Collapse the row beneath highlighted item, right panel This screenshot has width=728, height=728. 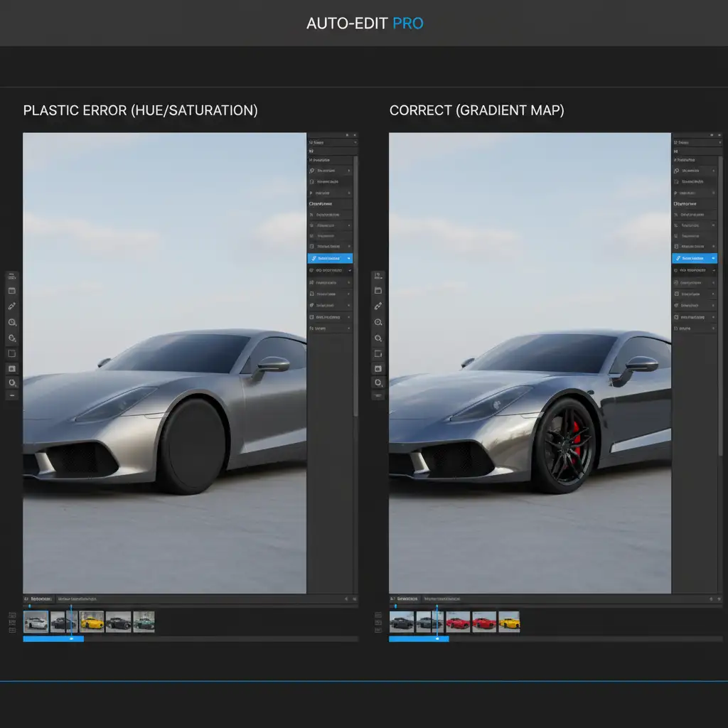714,270
